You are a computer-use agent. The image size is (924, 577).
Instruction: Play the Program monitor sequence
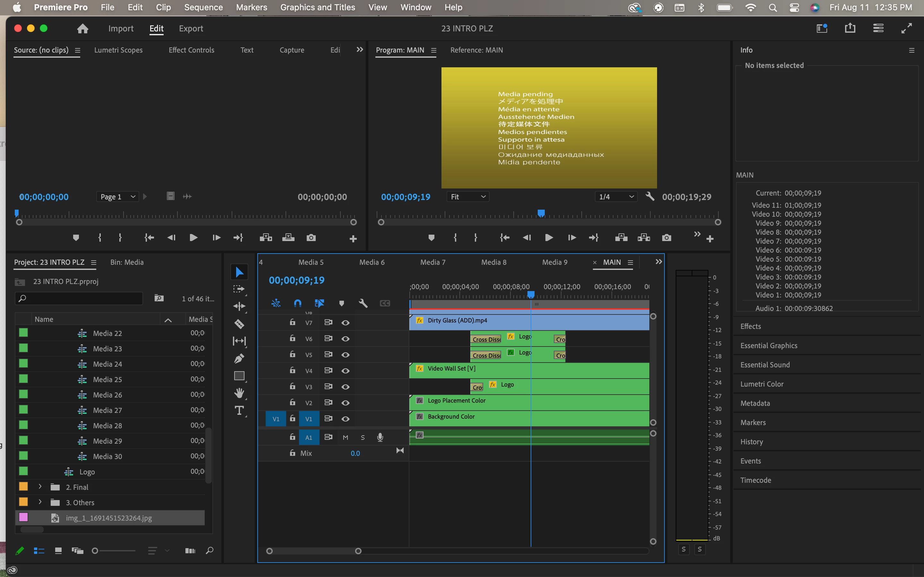(549, 238)
